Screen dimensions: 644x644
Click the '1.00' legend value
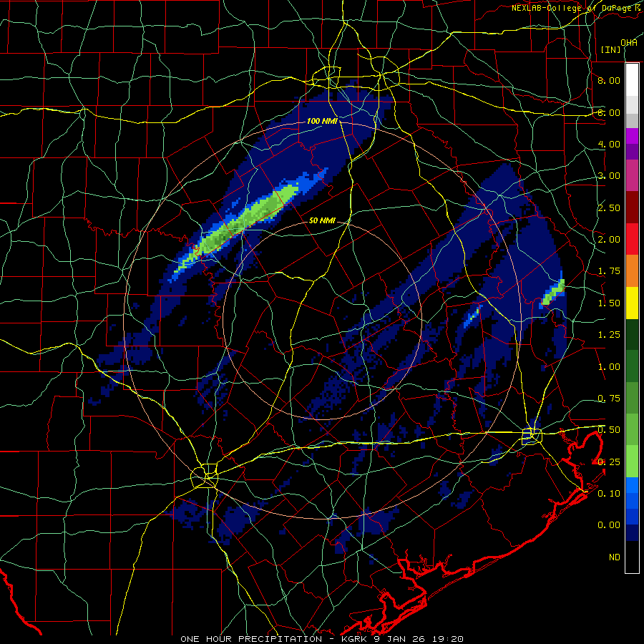tap(609, 367)
